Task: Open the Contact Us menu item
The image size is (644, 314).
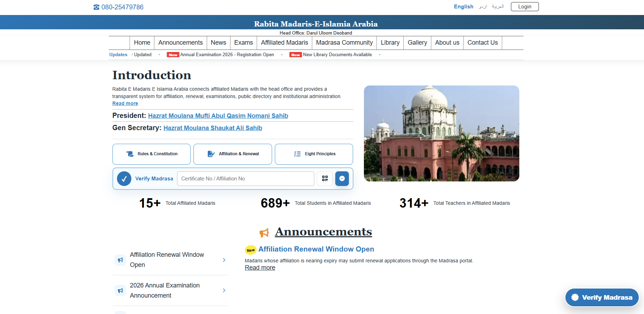Action: click(483, 43)
